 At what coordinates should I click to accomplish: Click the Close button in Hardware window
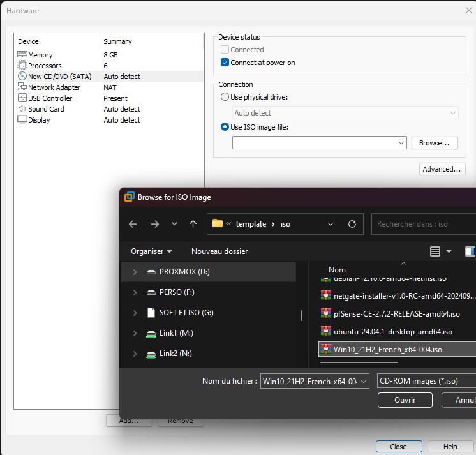pos(399,447)
